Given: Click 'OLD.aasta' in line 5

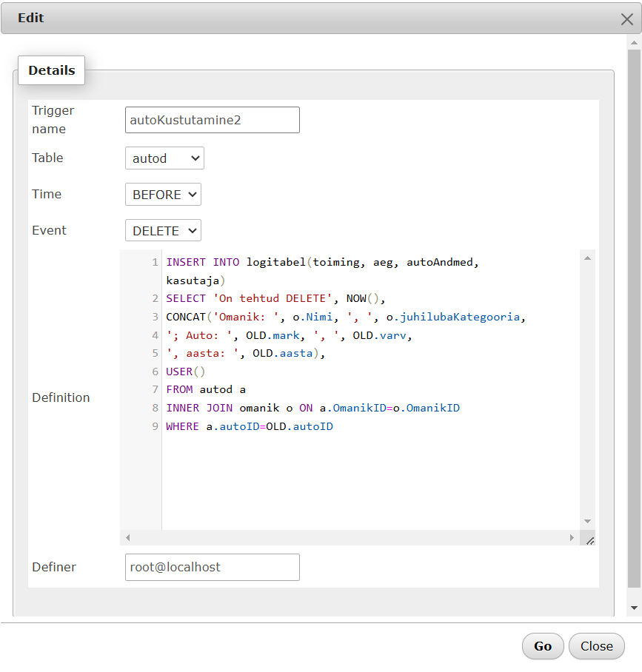Looking at the screenshot, I should click(x=283, y=353).
